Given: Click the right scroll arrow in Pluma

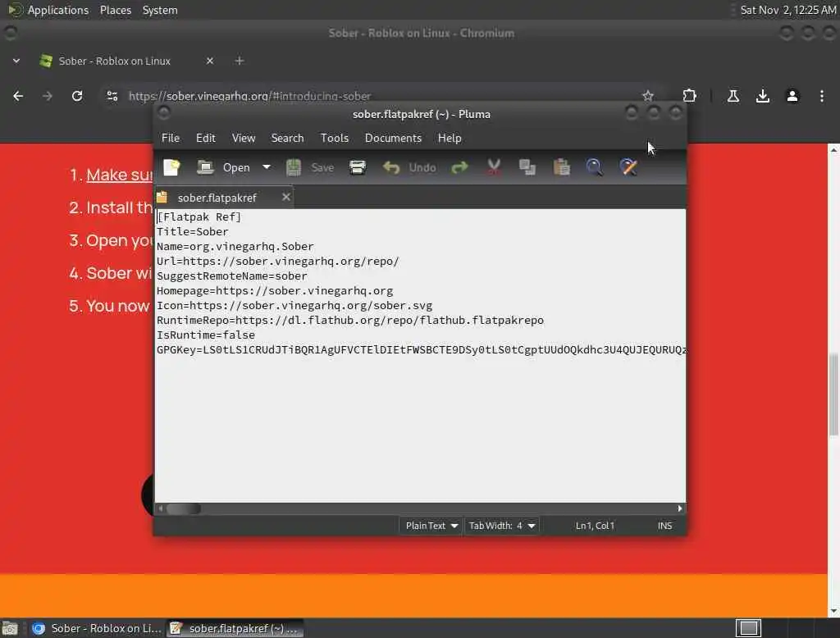Looking at the screenshot, I should [x=680, y=508].
